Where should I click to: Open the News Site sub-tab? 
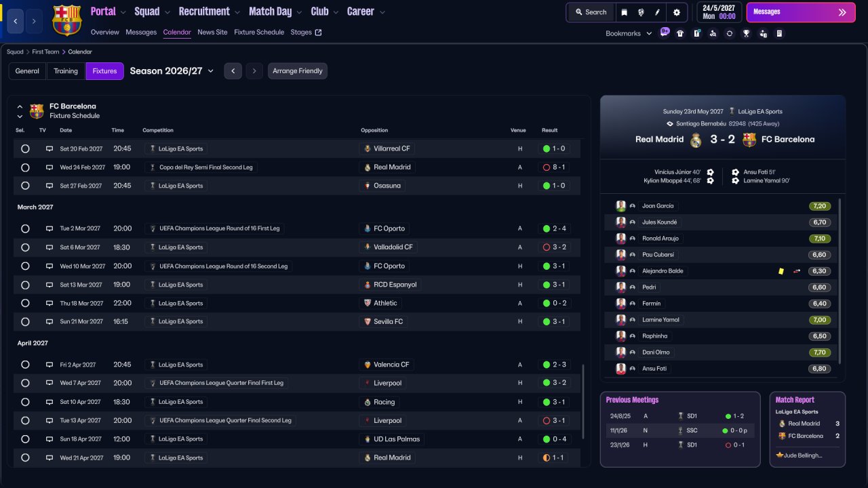(212, 33)
